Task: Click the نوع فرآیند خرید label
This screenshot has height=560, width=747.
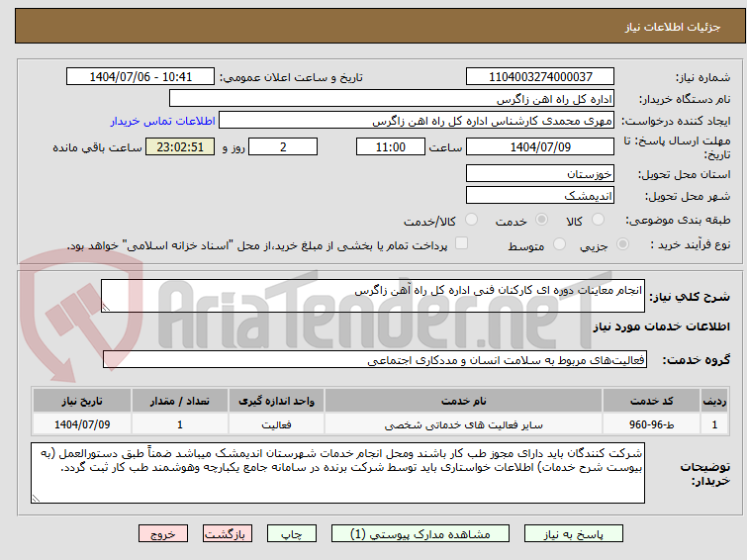Action: point(691,245)
